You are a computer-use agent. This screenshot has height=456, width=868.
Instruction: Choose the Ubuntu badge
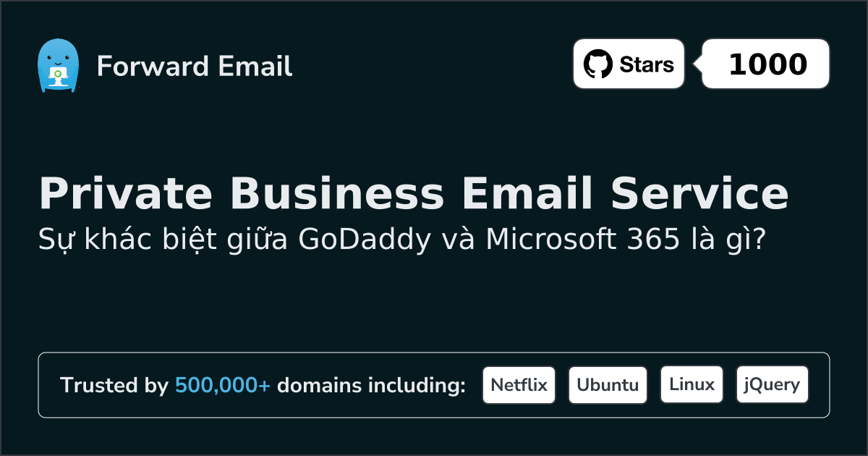(x=608, y=385)
